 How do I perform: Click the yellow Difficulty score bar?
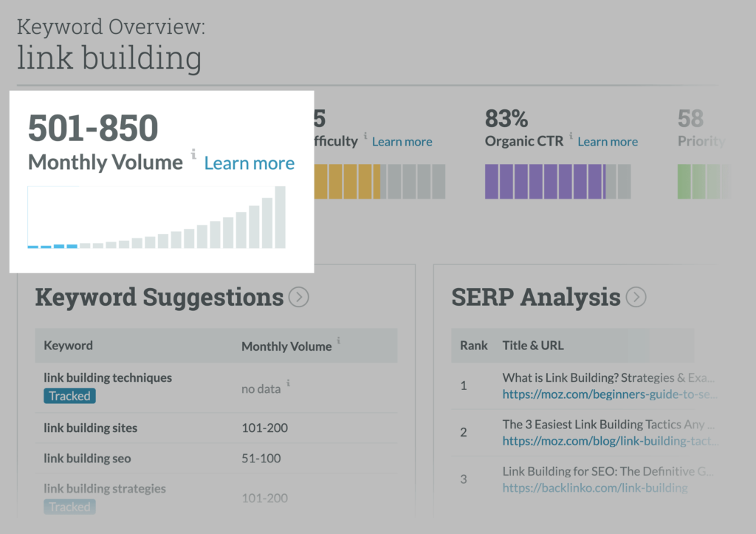pyautogui.click(x=347, y=182)
